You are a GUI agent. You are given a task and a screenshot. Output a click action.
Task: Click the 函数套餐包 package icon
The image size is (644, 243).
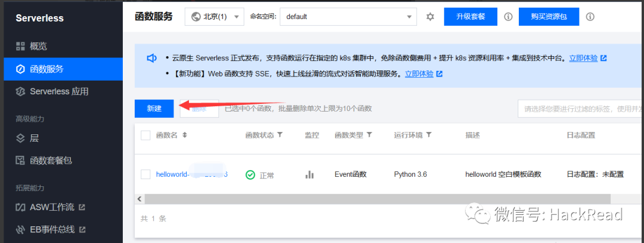click(x=20, y=161)
